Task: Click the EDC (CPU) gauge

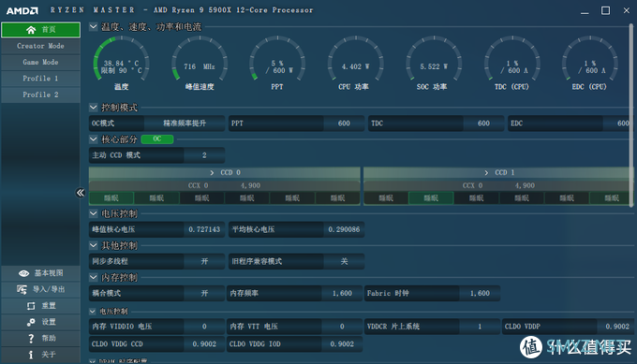Action: (x=590, y=63)
